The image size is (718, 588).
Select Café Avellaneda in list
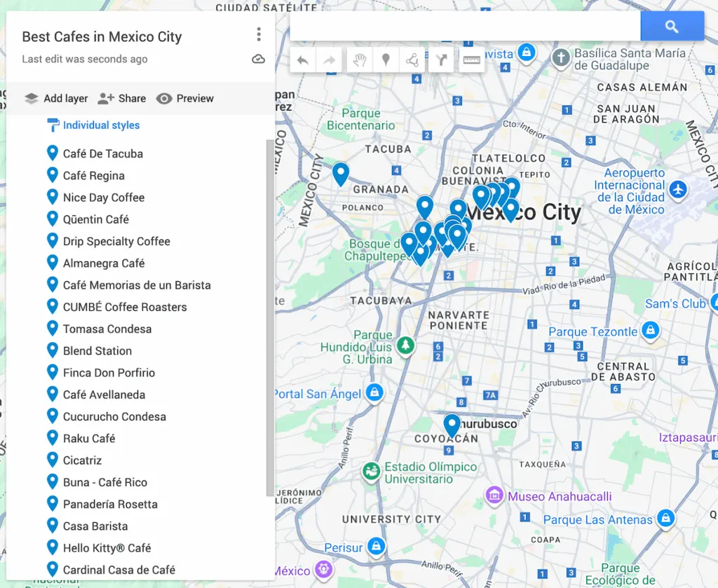pyautogui.click(x=104, y=395)
